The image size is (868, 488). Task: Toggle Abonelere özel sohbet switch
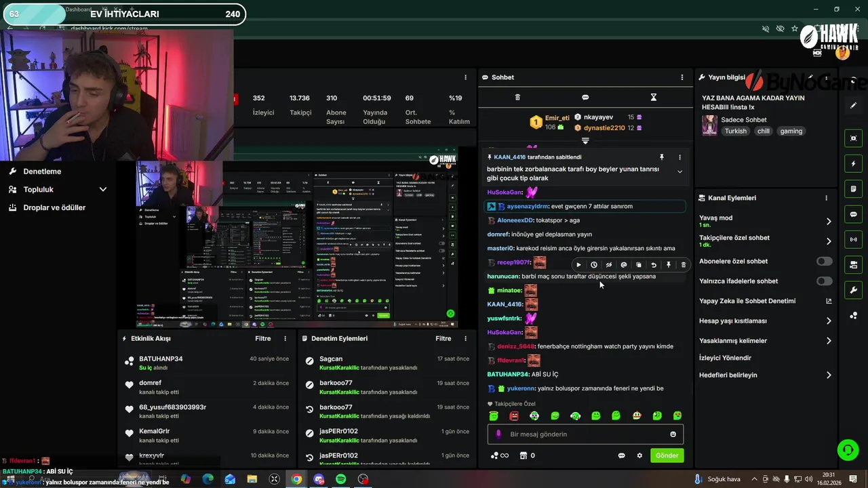(x=824, y=261)
